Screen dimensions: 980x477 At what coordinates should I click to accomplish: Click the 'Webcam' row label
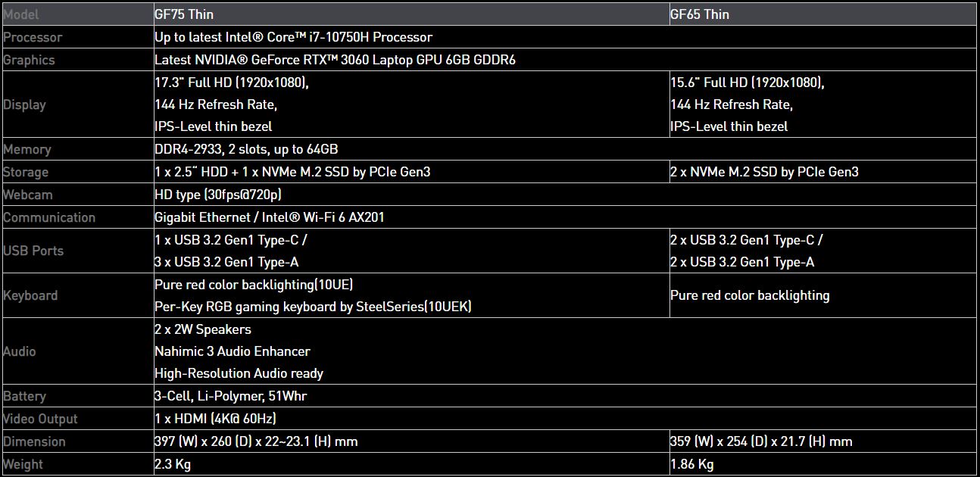28,195
